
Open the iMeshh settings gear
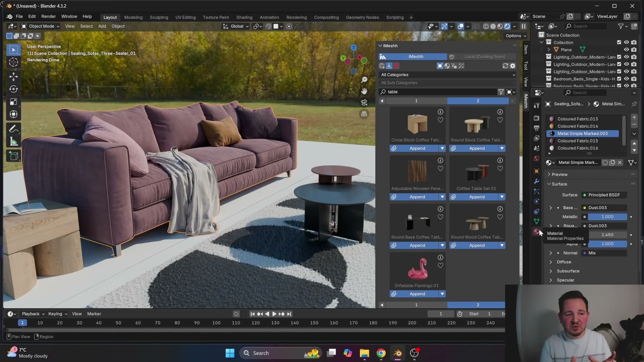(x=513, y=66)
